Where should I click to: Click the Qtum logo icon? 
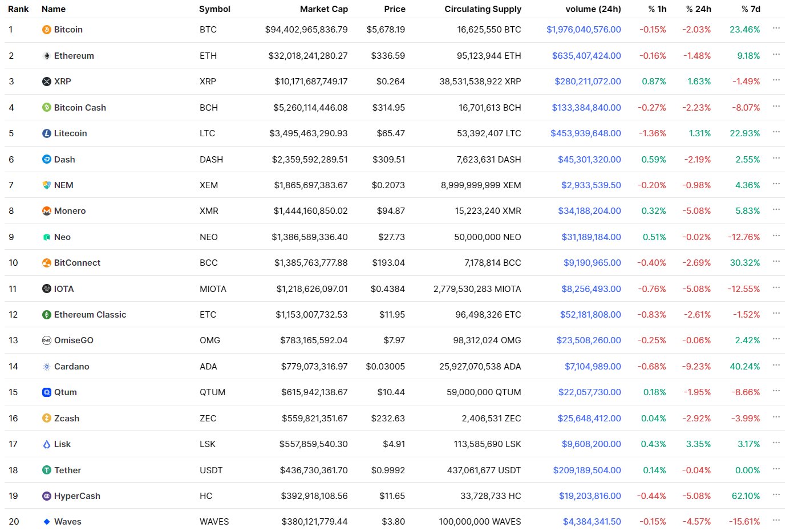pyautogui.click(x=47, y=392)
